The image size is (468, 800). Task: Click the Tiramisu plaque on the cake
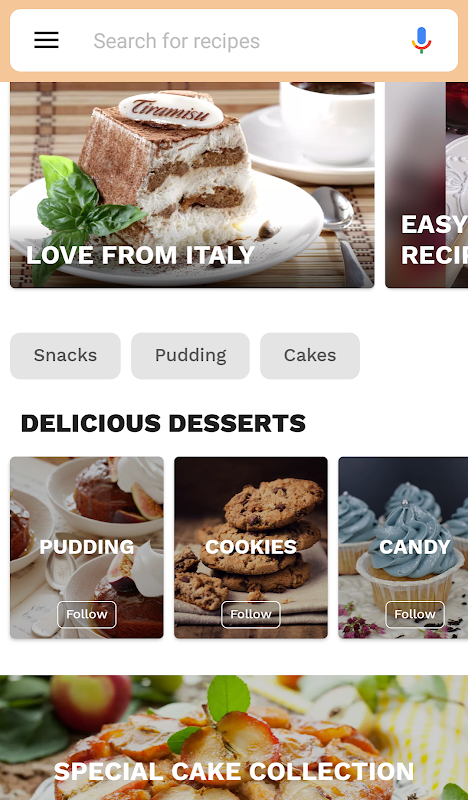pyautogui.click(x=170, y=109)
